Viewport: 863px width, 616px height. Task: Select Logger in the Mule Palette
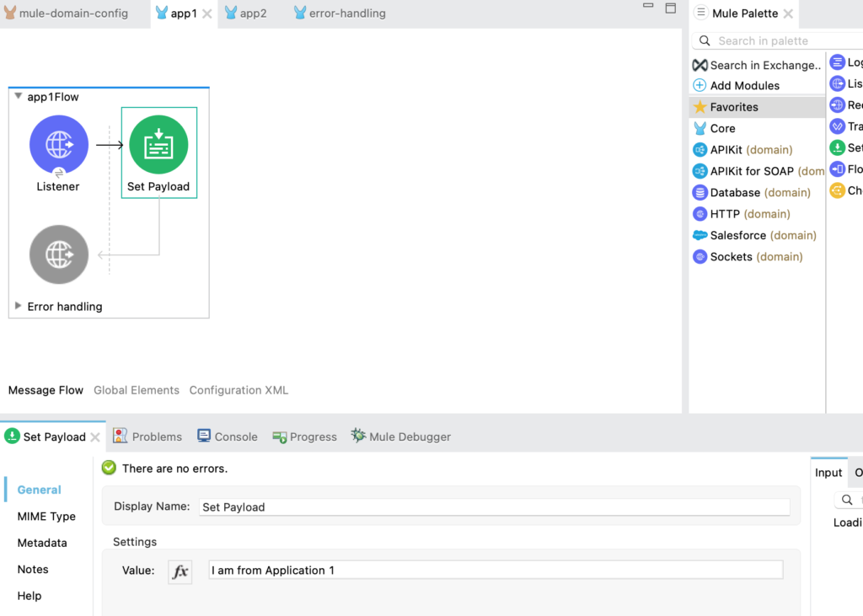[x=837, y=62]
